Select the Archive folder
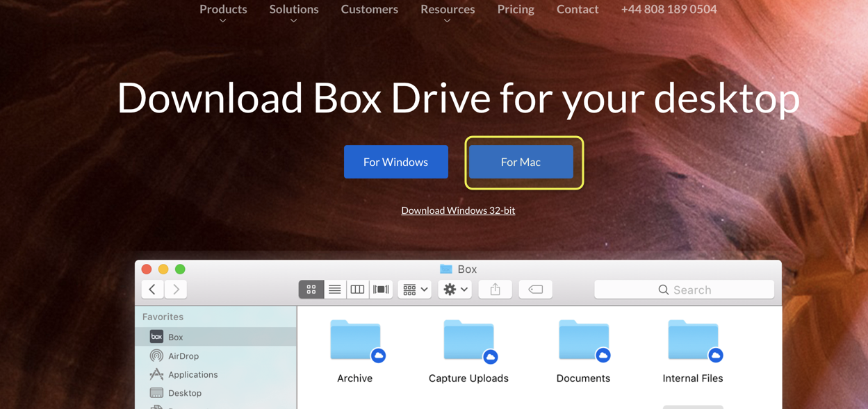Viewport: 868px width, 409px height. click(x=355, y=351)
